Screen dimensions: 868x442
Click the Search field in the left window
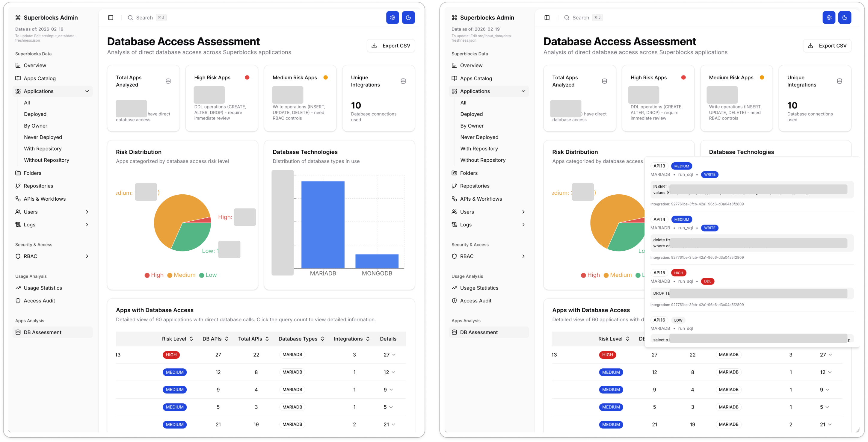pyautogui.click(x=144, y=17)
